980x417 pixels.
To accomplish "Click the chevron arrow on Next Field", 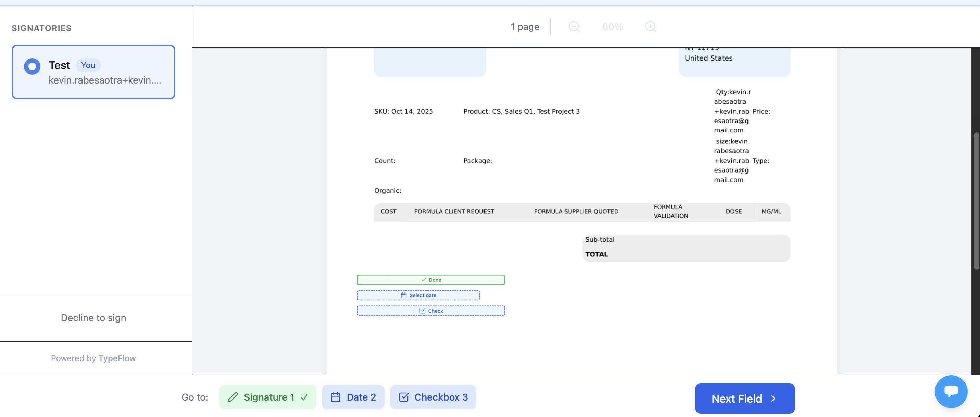I will (x=773, y=399).
